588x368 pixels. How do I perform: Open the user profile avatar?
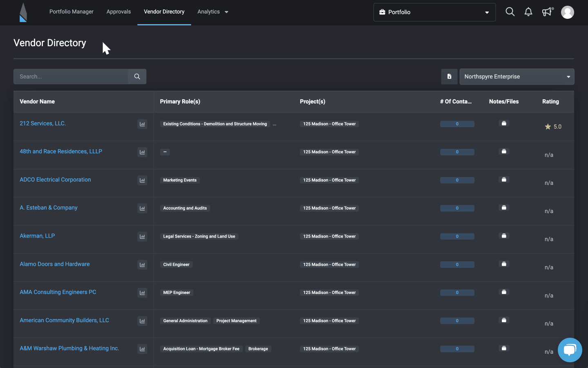(567, 12)
